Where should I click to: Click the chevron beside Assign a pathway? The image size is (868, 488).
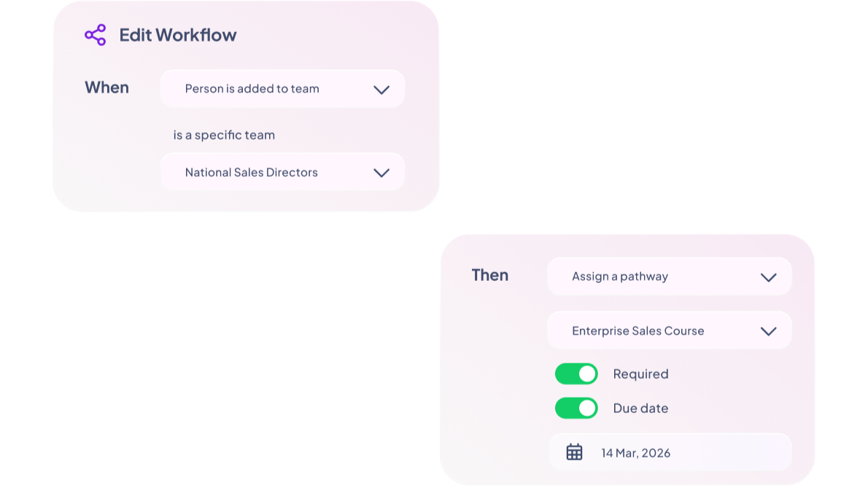(x=768, y=277)
